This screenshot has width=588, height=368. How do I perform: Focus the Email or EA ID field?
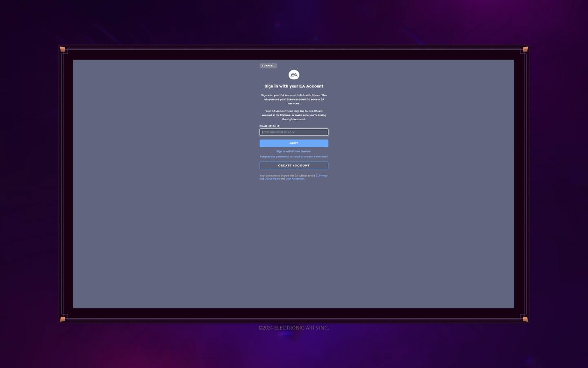point(294,132)
